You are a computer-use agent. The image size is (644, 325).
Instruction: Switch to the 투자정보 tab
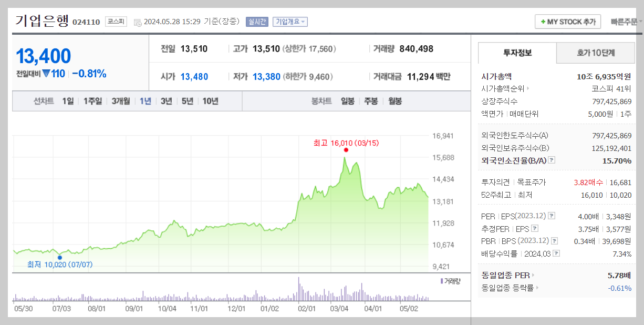(x=517, y=53)
